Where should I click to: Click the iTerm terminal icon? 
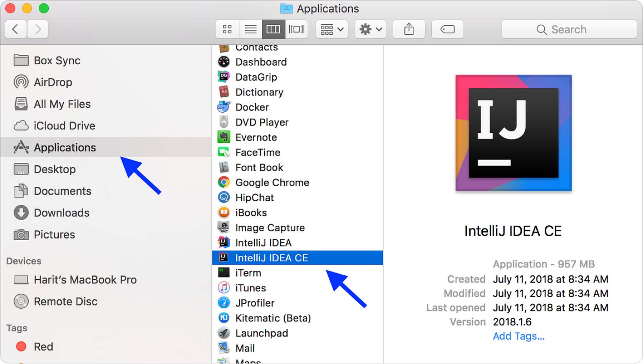coord(224,272)
